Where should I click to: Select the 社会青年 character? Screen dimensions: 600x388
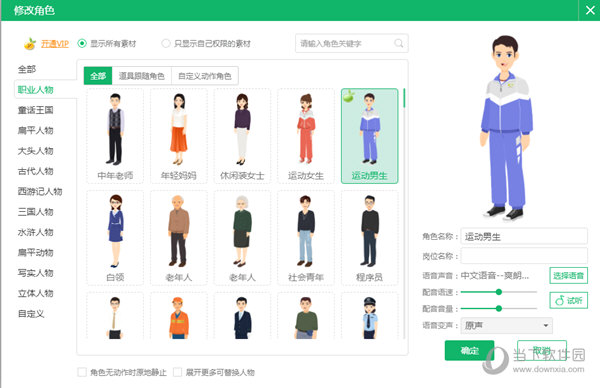306,238
